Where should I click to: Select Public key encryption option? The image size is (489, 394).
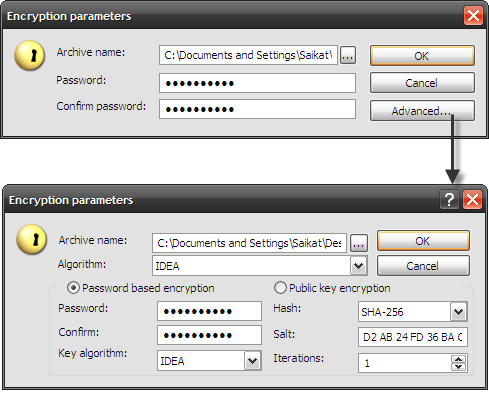point(280,288)
